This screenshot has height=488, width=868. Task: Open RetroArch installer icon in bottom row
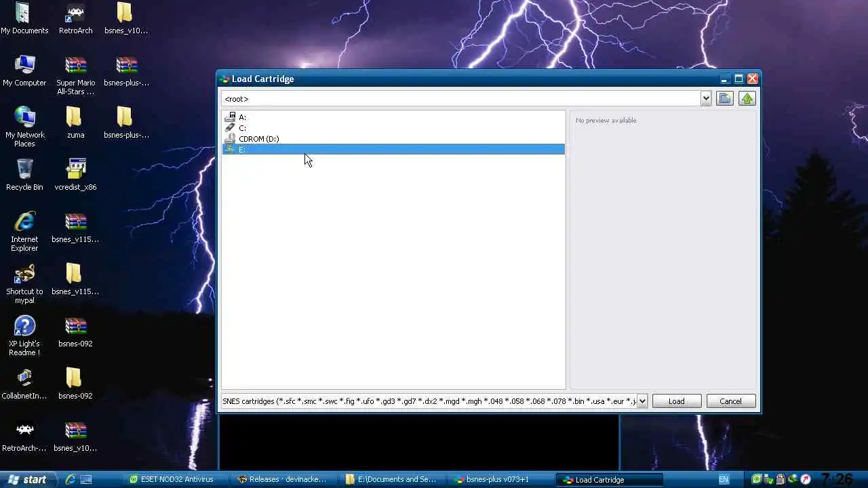[24, 436]
